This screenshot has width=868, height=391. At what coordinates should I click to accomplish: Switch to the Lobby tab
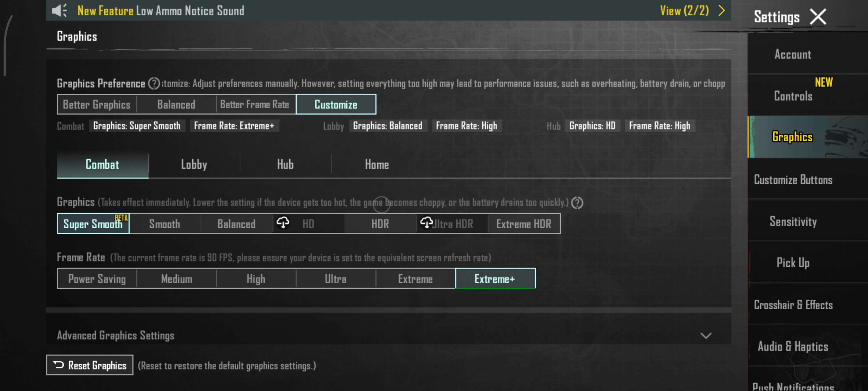194,165
